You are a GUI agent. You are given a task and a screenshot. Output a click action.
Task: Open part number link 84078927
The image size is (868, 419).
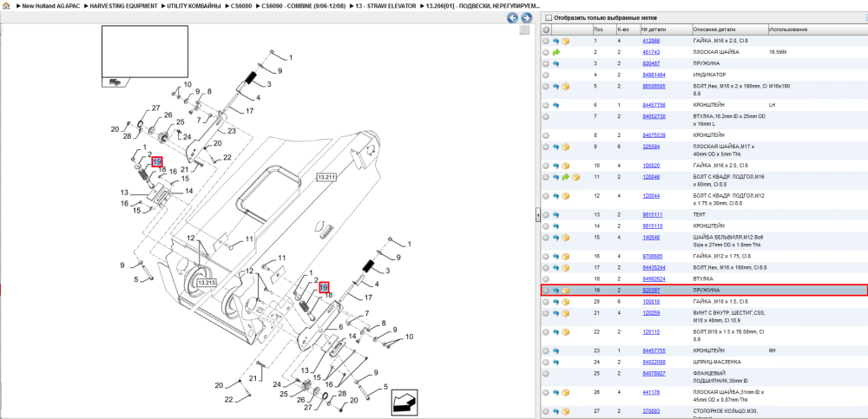[654, 374]
